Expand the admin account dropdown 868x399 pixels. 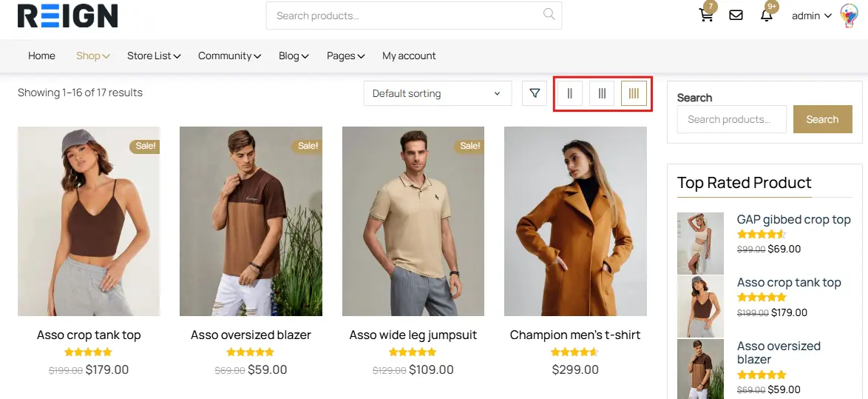(x=811, y=16)
